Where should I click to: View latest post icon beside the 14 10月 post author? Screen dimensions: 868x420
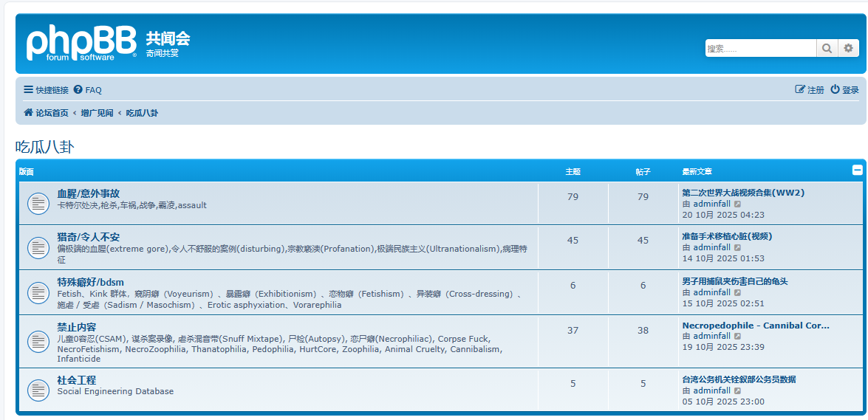click(737, 248)
